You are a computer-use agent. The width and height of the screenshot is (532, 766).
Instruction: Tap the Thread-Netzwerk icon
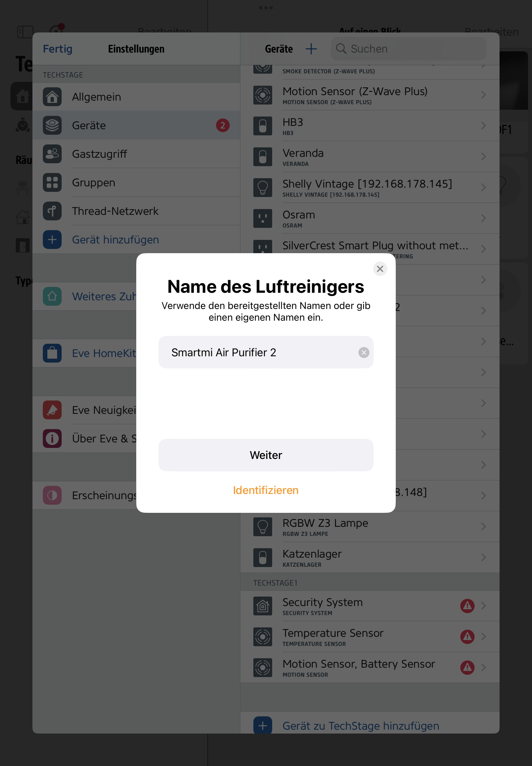pos(52,211)
